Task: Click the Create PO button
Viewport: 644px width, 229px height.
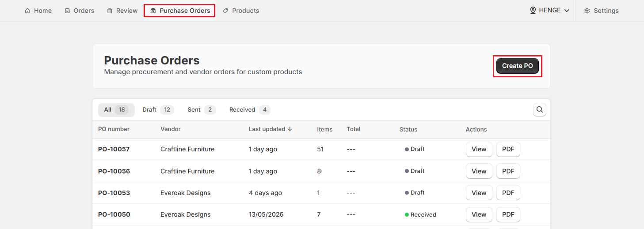Action: coord(517,66)
